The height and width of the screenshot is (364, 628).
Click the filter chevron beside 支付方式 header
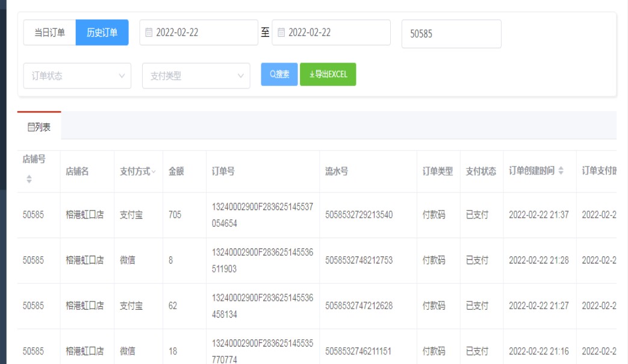pos(154,172)
